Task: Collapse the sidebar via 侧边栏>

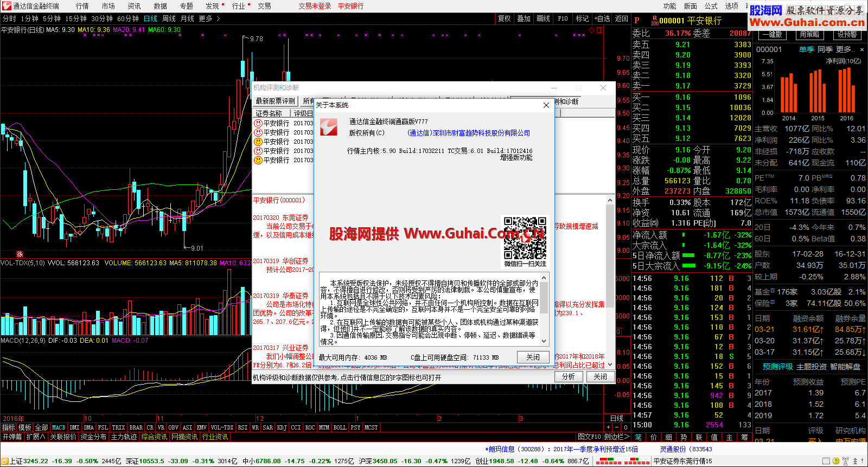Action: tap(617, 437)
